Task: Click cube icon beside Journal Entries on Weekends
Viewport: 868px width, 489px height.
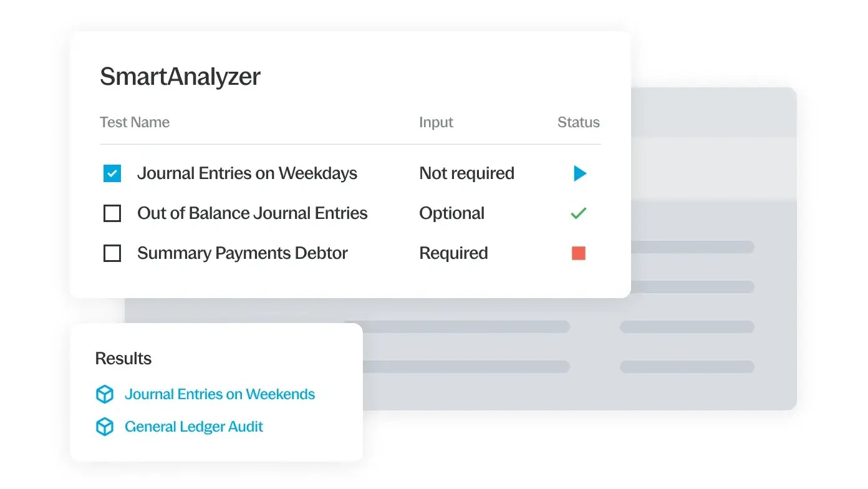Action: point(105,394)
